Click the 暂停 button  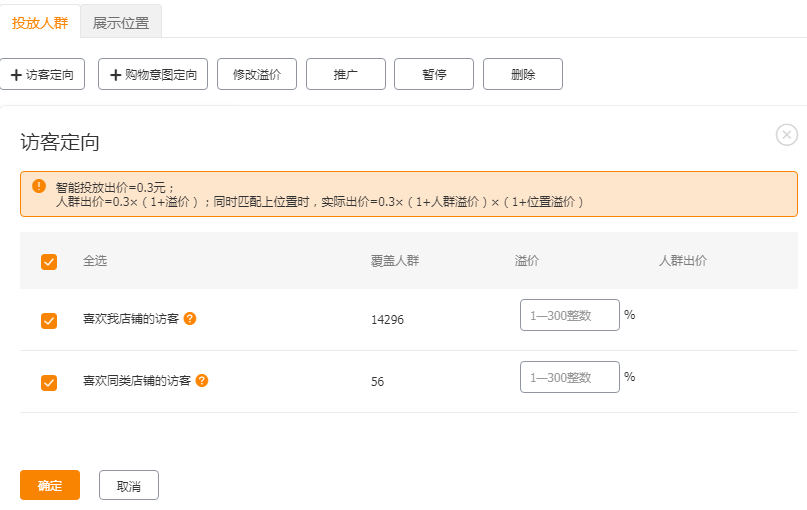[434, 75]
